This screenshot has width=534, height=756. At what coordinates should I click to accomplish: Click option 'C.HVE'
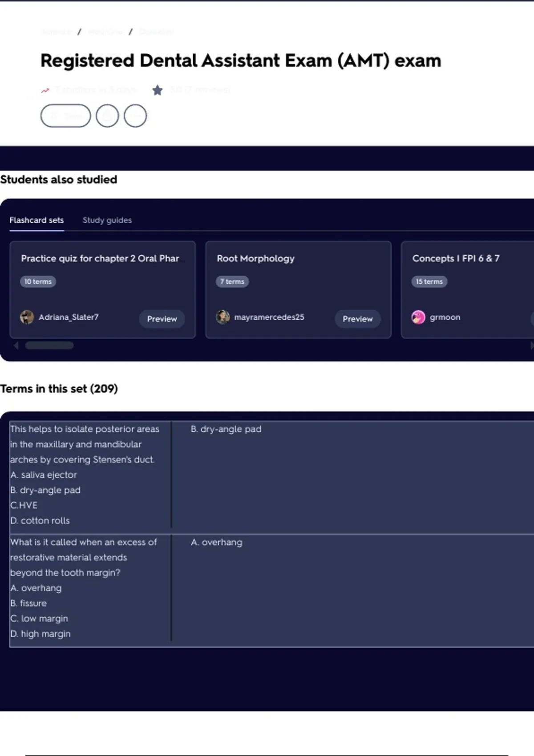pos(24,505)
